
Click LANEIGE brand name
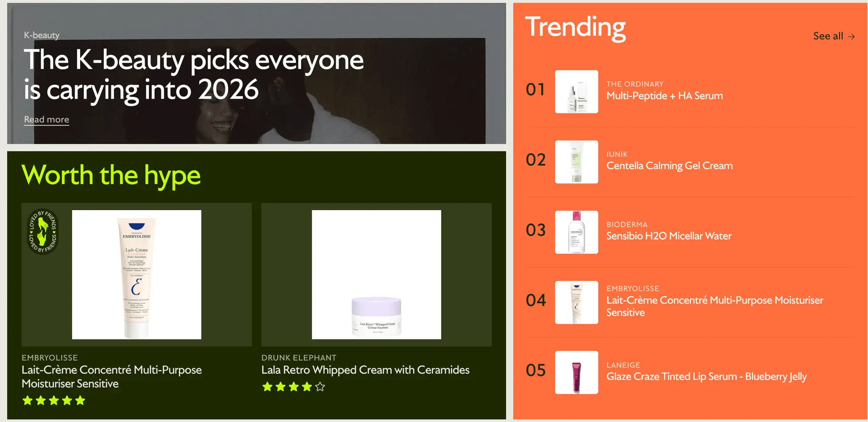[x=623, y=365]
